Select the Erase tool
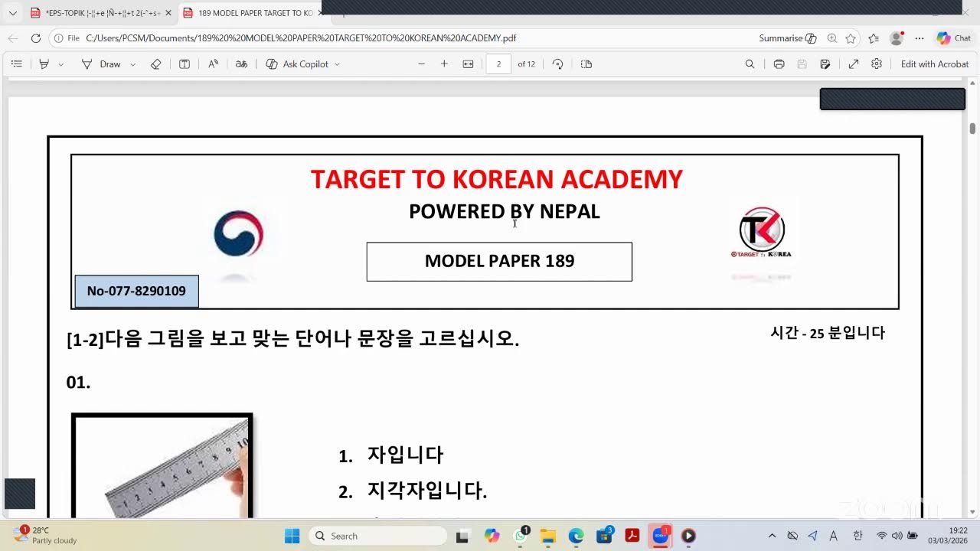 (x=156, y=64)
